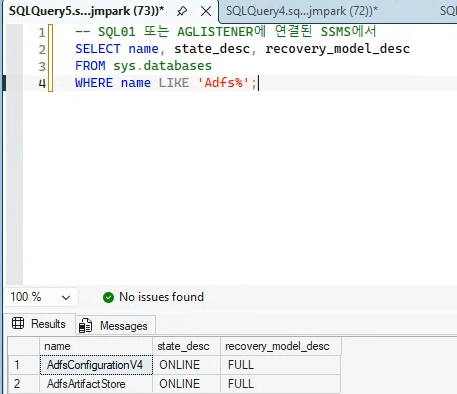This screenshot has width=457, height=394.
Task: Pin the SQLQuery5 tab
Action: (x=182, y=11)
